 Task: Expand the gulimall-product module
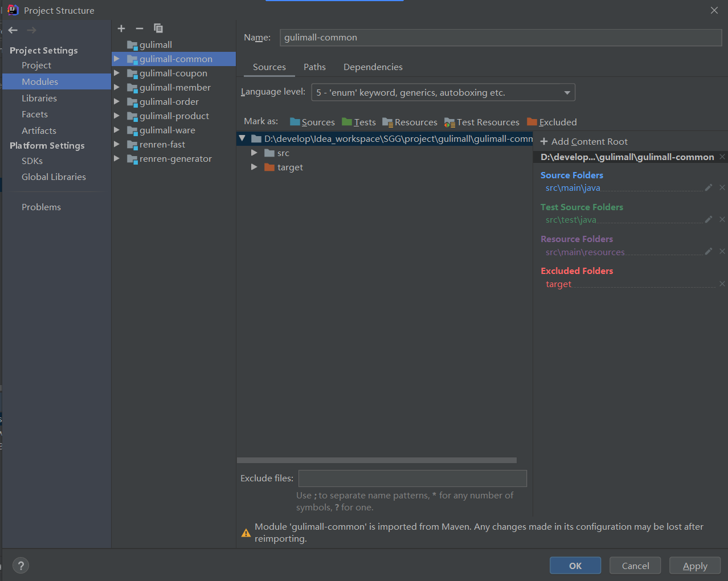[117, 116]
